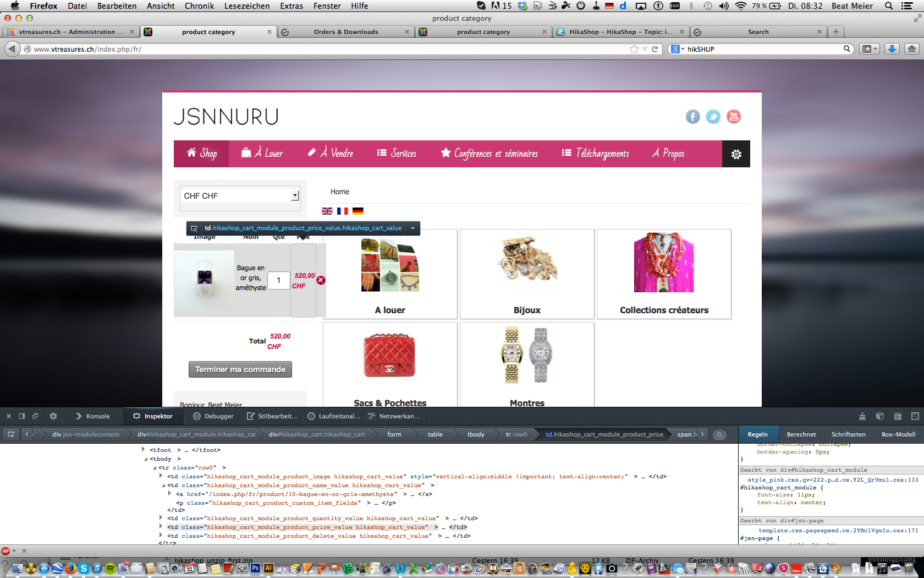Open the node picker tooltip dropdown arrow

coord(413,228)
